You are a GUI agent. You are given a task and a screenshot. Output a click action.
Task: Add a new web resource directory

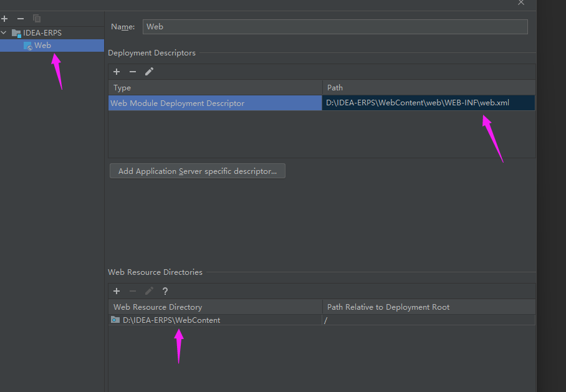click(117, 291)
